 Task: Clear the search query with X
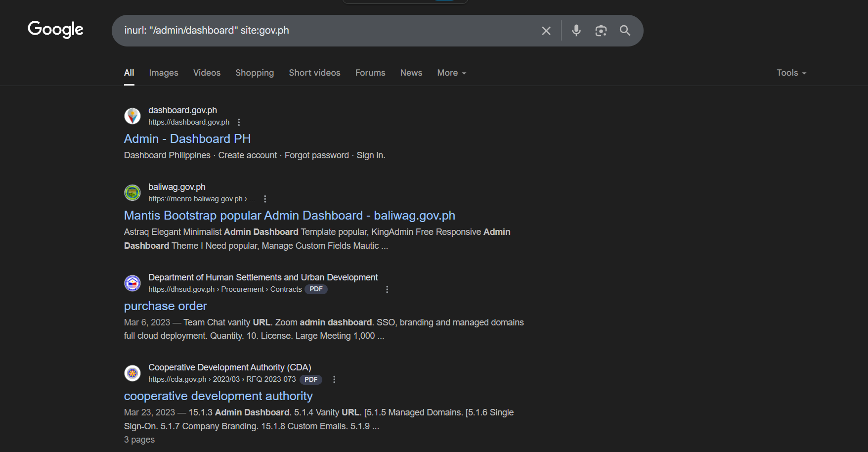[546, 31]
